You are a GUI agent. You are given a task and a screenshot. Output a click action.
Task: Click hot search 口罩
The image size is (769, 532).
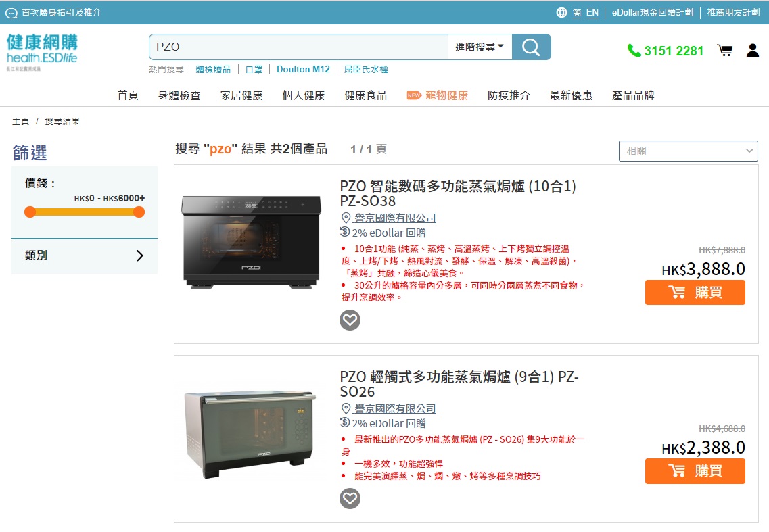click(254, 69)
